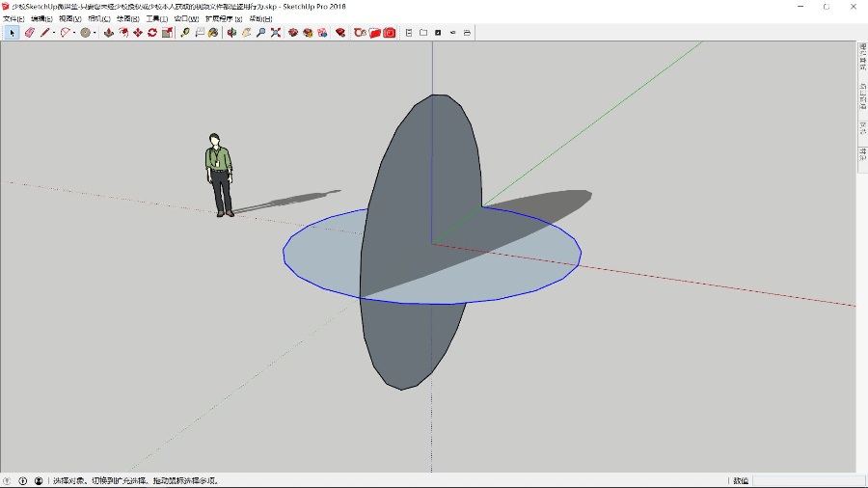Open the 视图(V) menu
The width and height of the screenshot is (868, 488).
(x=70, y=19)
